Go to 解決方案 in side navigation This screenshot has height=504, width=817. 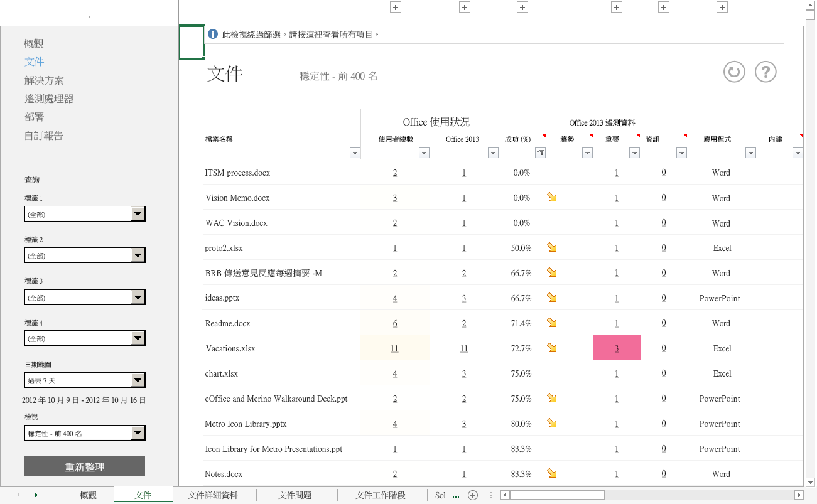point(44,80)
